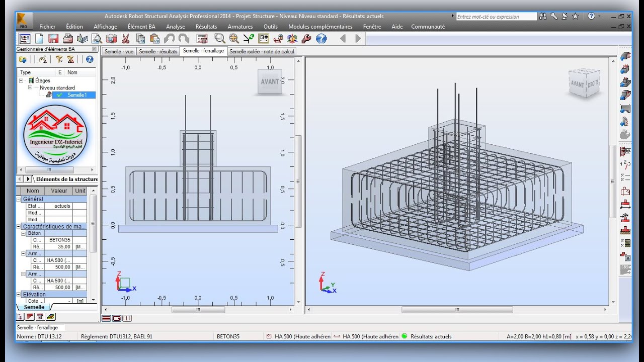Click the Screen capture camera icon
This screenshot has height=362, width=644.
tap(111, 39)
